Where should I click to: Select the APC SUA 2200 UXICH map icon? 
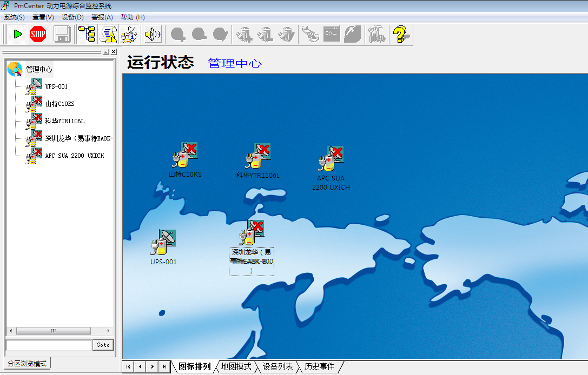pos(331,158)
